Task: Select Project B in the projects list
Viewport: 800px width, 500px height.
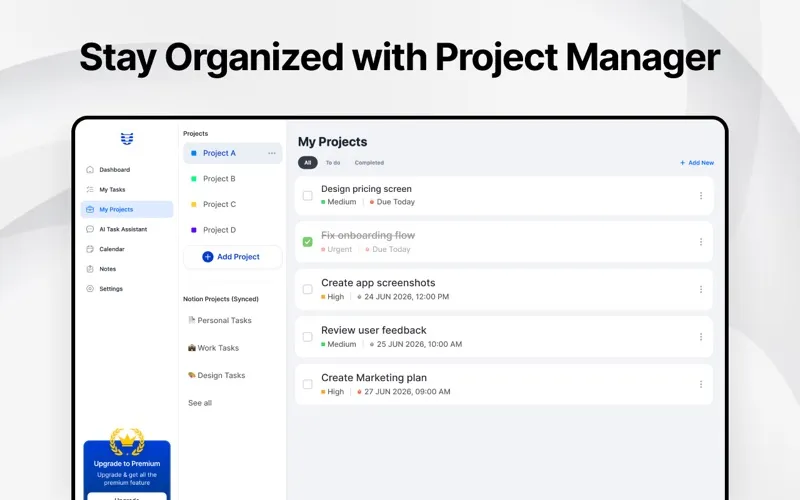Action: coord(233,179)
